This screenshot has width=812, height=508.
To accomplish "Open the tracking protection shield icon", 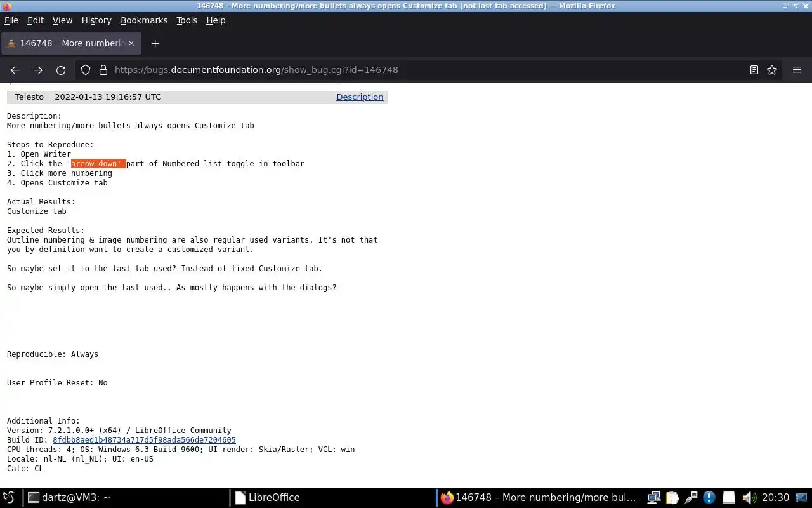I will (x=86, y=70).
